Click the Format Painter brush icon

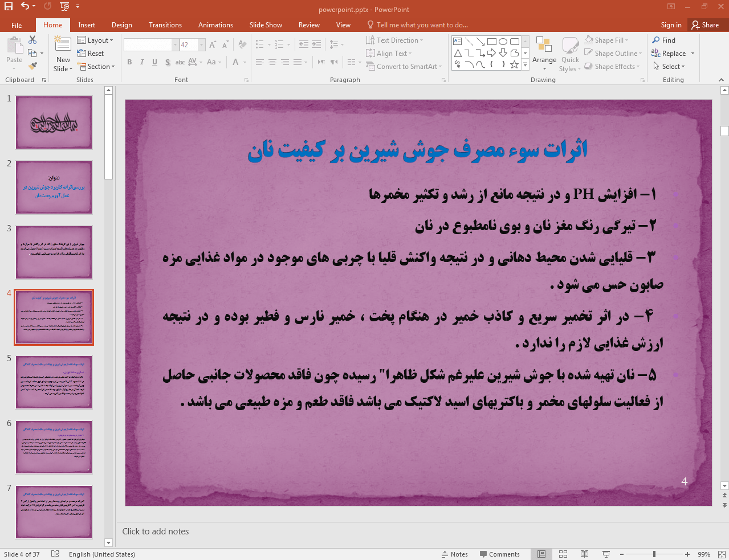(x=32, y=66)
